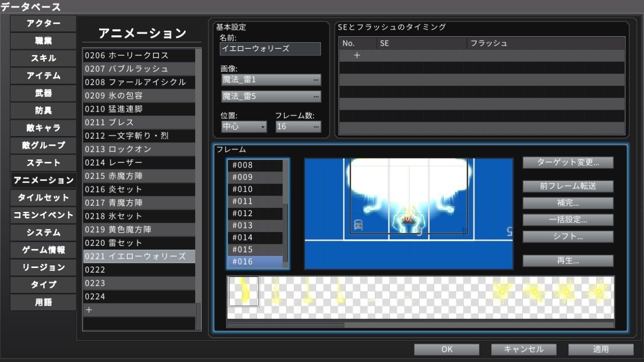Screen dimensions: 644x362
Task: Switch to the 職業 tab
Action: pyautogui.click(x=43, y=41)
